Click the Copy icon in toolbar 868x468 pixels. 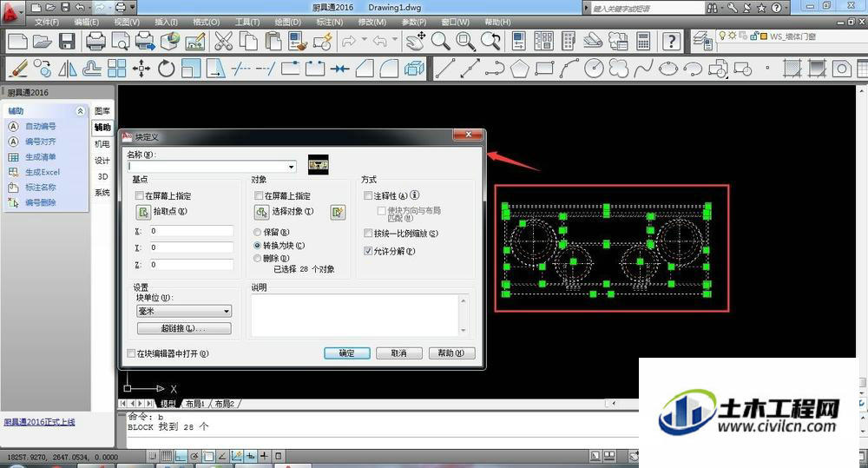tap(248, 41)
